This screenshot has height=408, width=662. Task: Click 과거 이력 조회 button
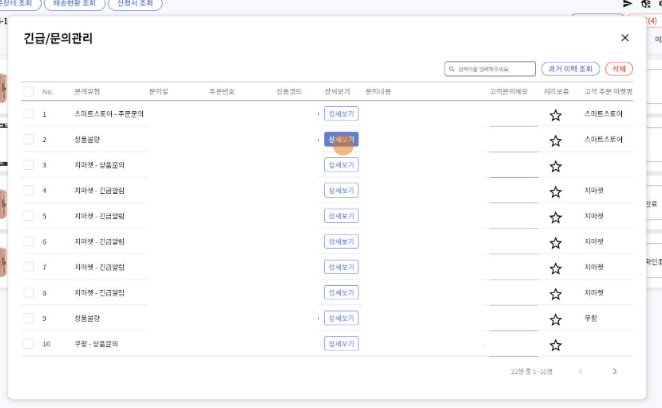click(x=570, y=69)
